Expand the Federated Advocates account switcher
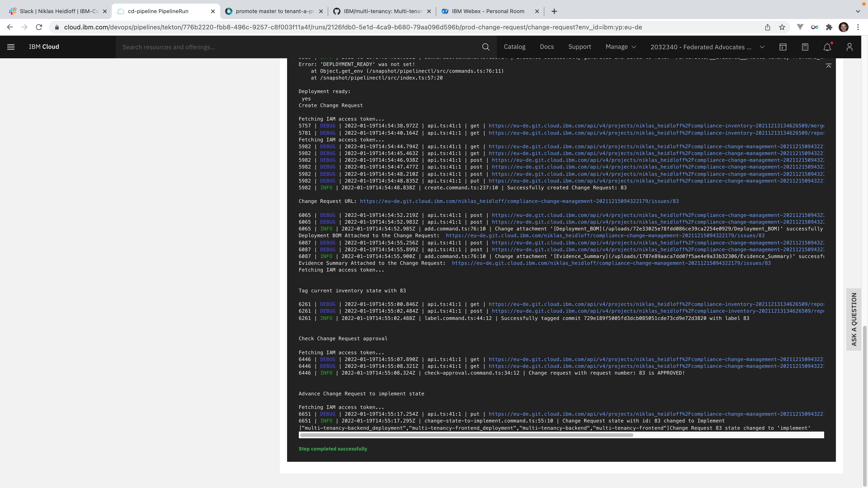This screenshot has height=488, width=868. (707, 47)
